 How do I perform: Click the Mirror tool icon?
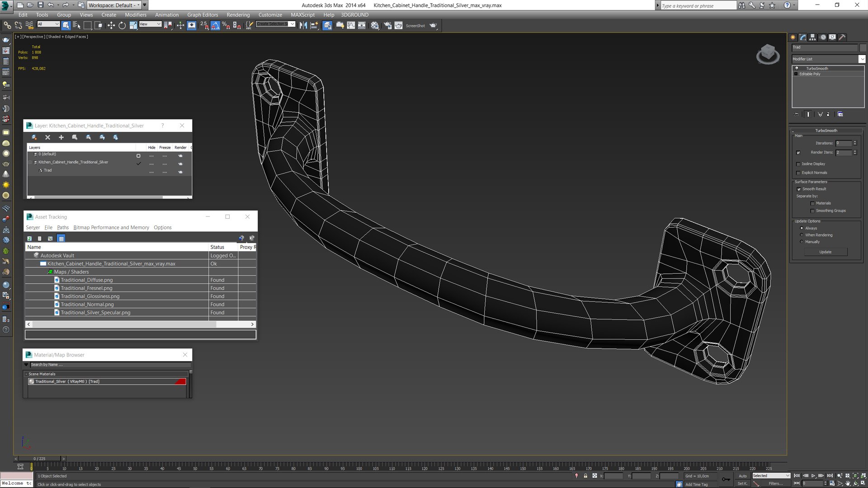[x=303, y=25]
